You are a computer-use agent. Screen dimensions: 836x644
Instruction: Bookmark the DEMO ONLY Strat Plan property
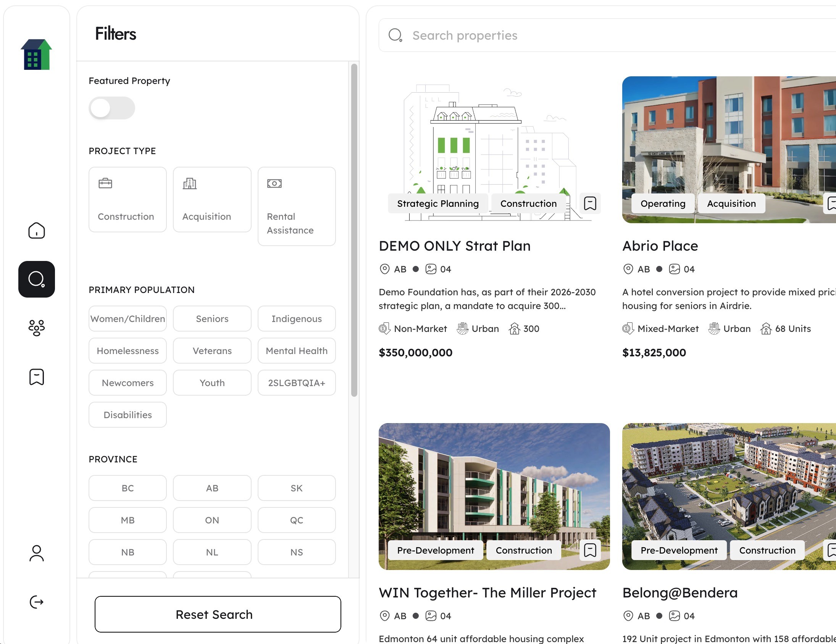[x=589, y=203]
